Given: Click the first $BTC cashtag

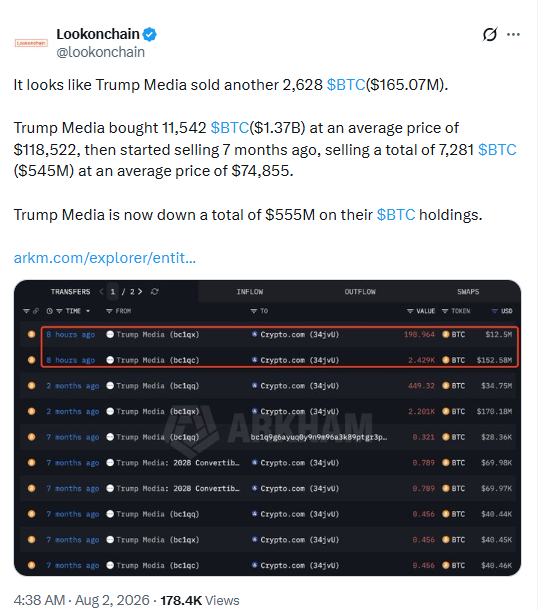Looking at the screenshot, I should pos(346,85).
